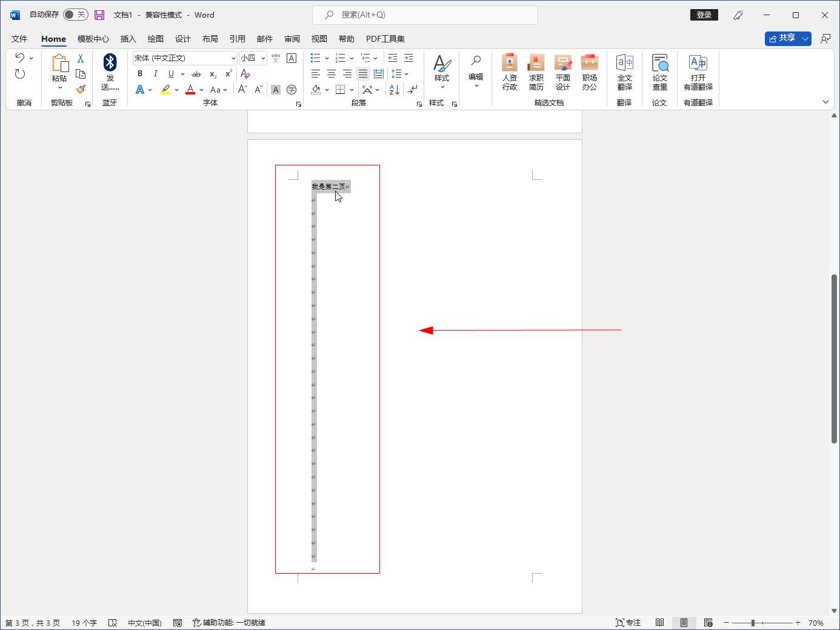Viewport: 840px width, 630px height.
Task: Open accessibility status 辅助功能
Action: [228, 623]
